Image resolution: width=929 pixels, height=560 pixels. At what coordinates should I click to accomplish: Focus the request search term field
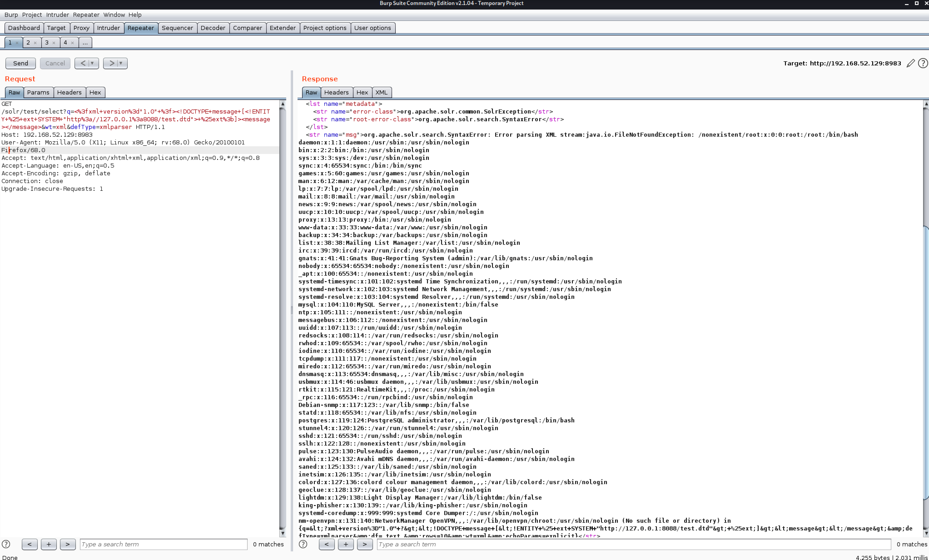click(164, 544)
